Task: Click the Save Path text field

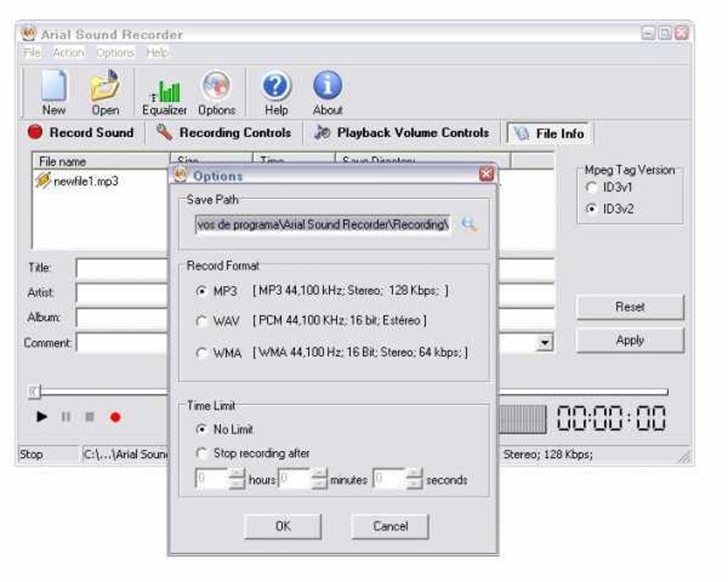Action: tap(323, 225)
